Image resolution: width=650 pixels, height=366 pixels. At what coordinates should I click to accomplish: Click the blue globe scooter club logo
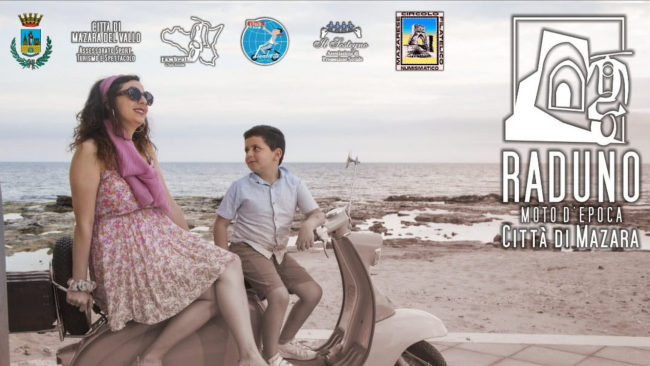(265, 41)
